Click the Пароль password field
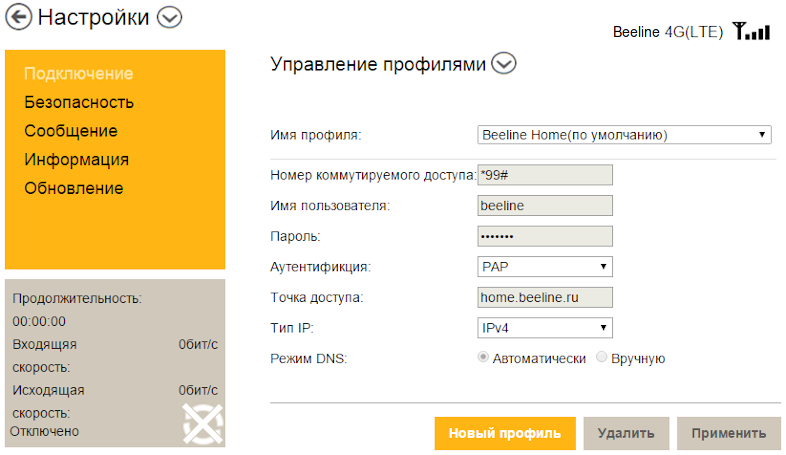Image resolution: width=786 pixels, height=455 pixels. (545, 236)
